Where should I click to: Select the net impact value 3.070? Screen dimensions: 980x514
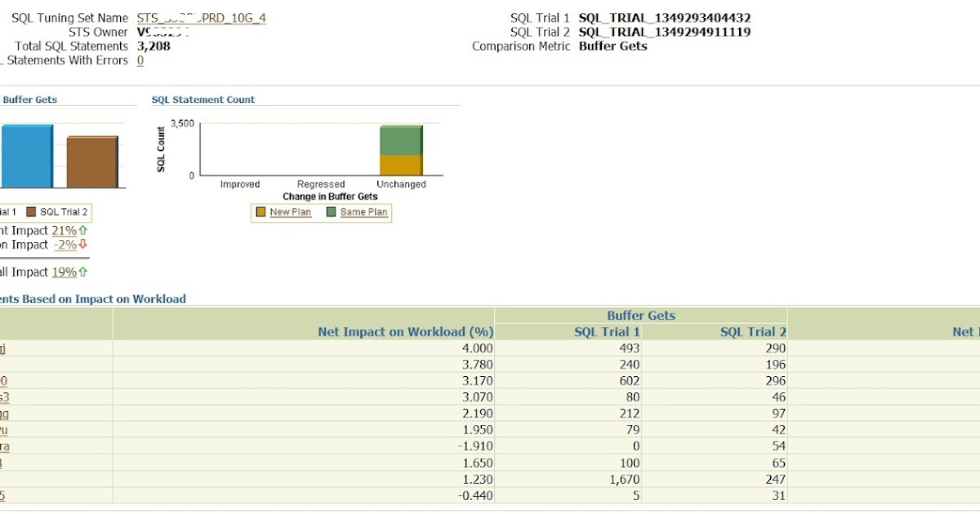tap(477, 397)
